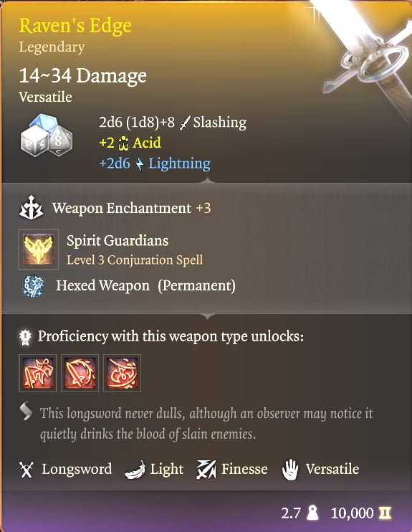
Task: Click the flavor text scroll icon
Action: (x=26, y=411)
